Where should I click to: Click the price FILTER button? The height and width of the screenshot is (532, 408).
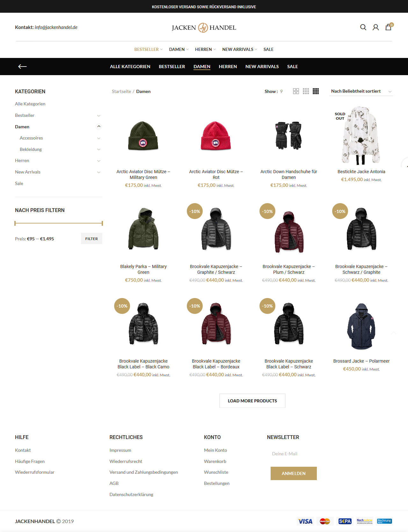(91, 239)
